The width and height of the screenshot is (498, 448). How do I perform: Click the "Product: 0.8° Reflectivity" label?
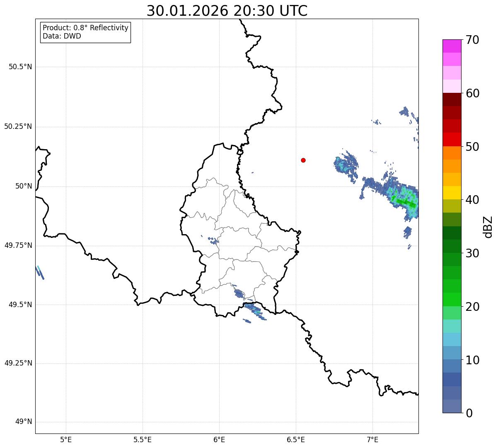point(86,28)
